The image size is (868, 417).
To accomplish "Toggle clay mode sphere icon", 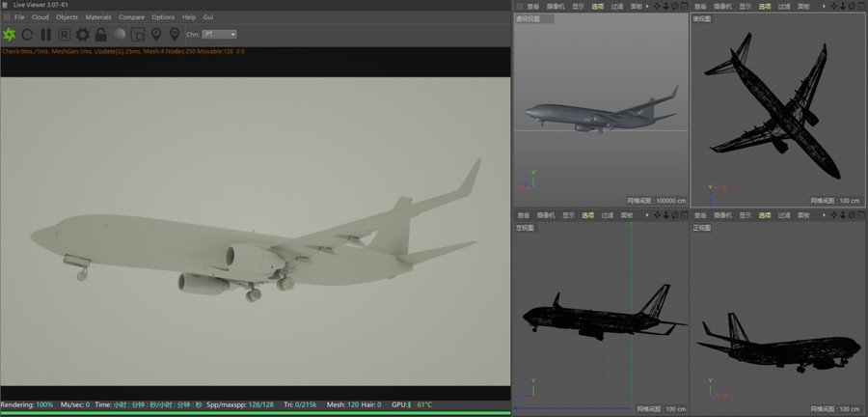I will (120, 35).
